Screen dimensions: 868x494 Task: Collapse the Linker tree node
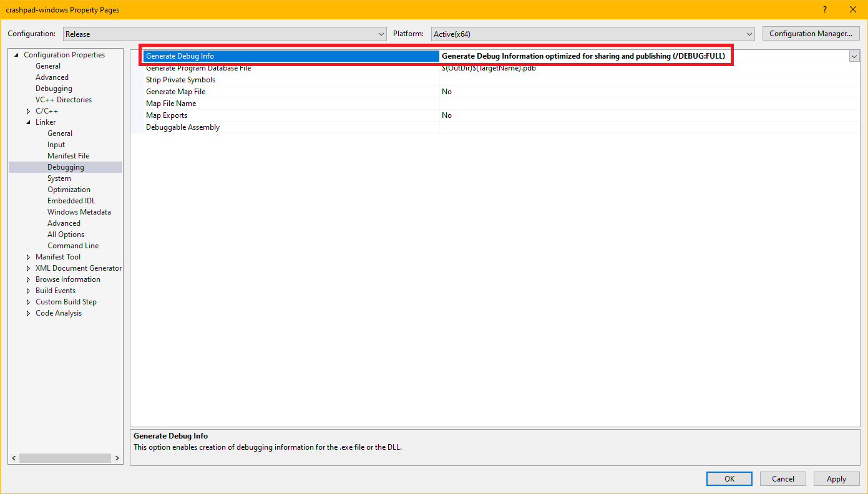[28, 122]
